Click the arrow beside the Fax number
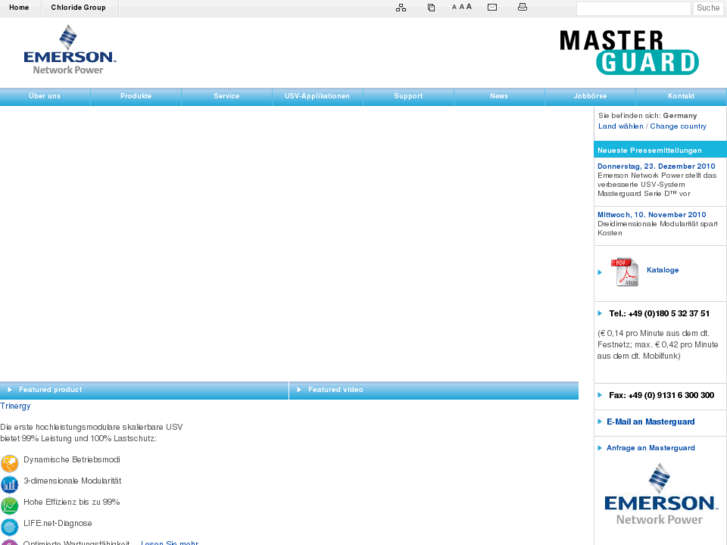Image resolution: width=727 pixels, height=545 pixels. (599, 395)
